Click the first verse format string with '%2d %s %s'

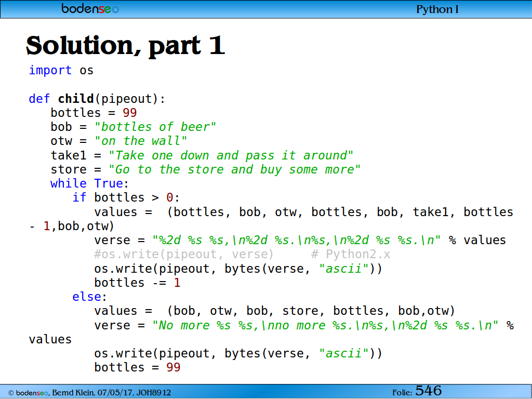point(296,240)
